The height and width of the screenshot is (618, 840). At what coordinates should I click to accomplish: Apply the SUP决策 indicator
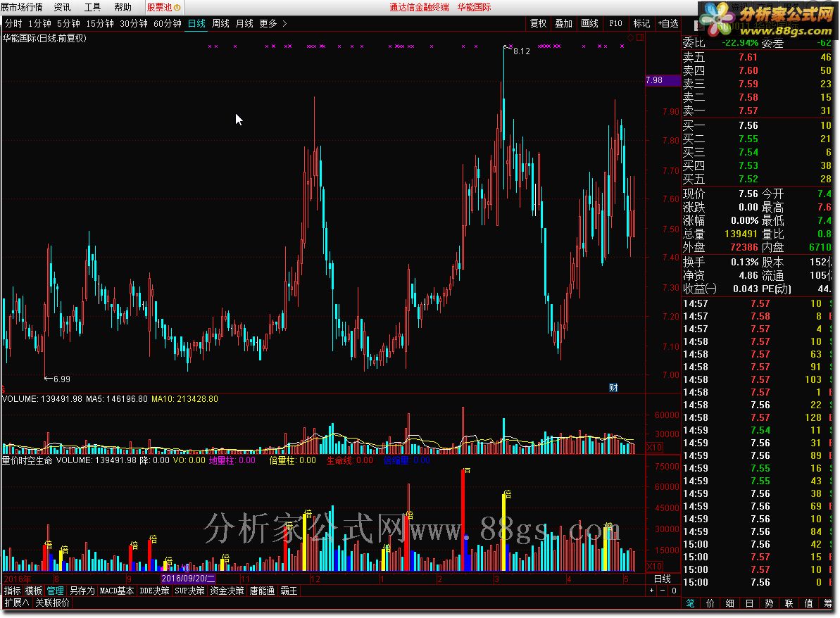[189, 591]
